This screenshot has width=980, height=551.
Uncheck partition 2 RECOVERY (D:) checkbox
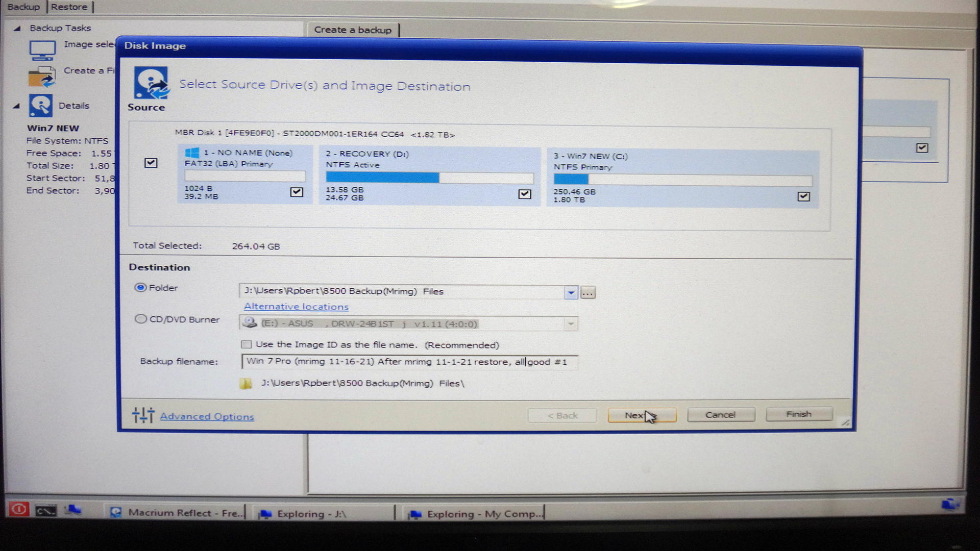525,194
